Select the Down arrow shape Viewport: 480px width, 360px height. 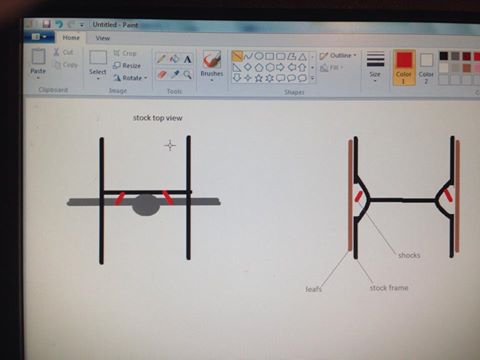point(237,78)
